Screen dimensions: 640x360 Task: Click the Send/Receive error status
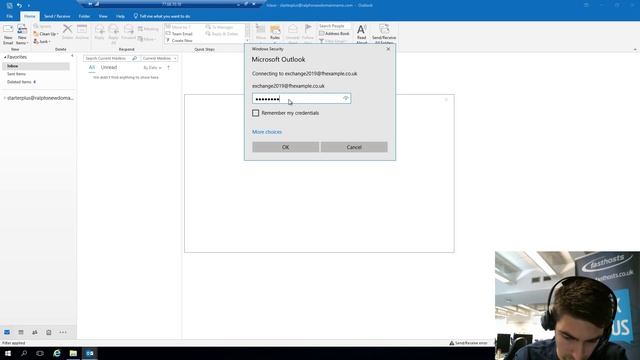coord(469,343)
